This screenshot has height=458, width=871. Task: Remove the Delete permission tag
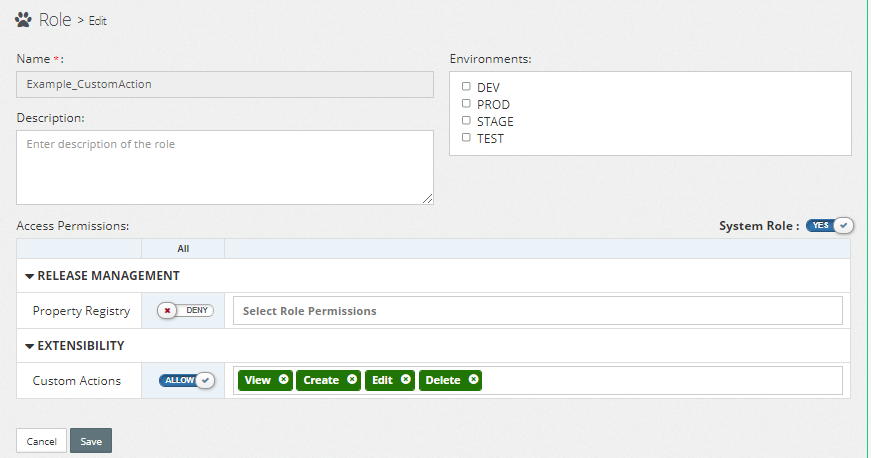[x=473, y=380]
